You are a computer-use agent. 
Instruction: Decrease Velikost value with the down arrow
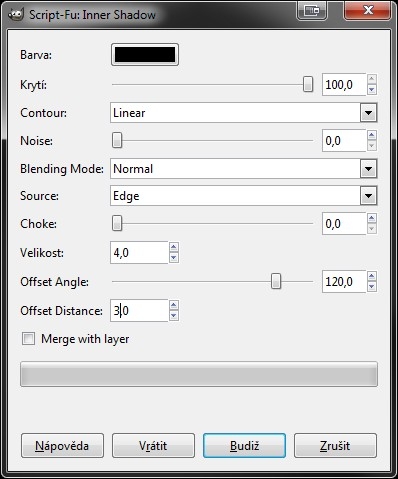coord(174,258)
